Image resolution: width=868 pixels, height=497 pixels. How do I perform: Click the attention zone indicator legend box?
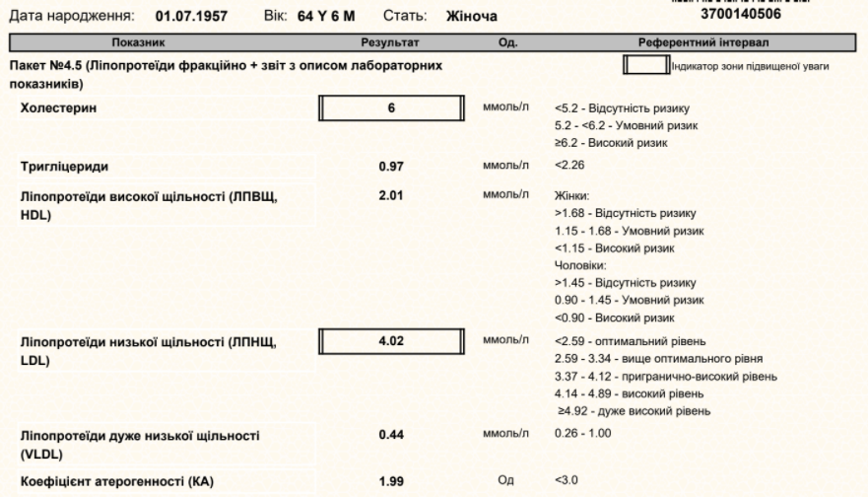point(644,66)
